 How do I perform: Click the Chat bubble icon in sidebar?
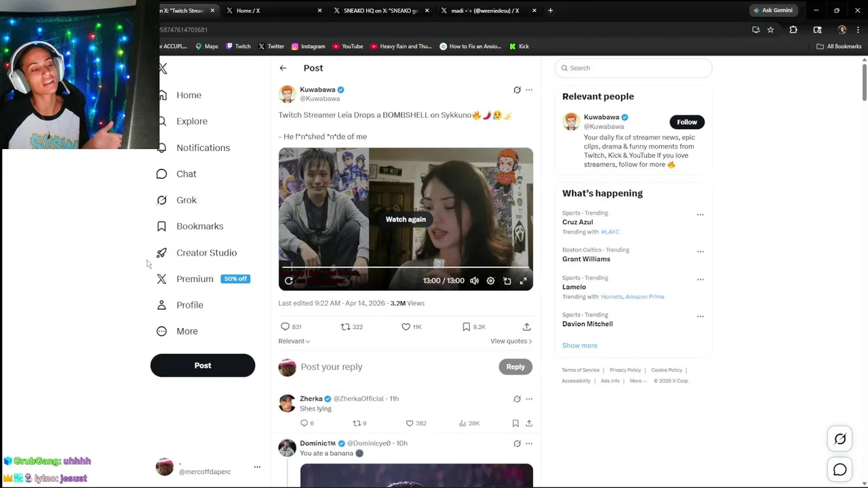click(161, 174)
